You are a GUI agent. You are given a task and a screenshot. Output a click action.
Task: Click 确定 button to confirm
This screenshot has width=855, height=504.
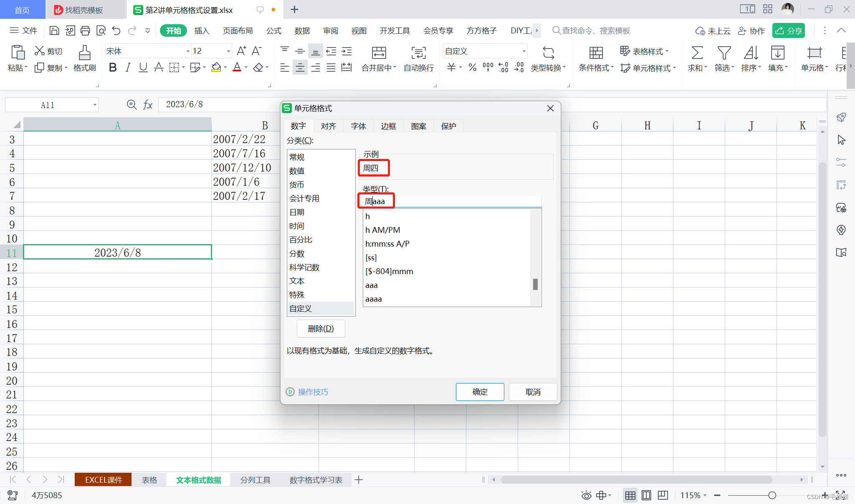481,392
